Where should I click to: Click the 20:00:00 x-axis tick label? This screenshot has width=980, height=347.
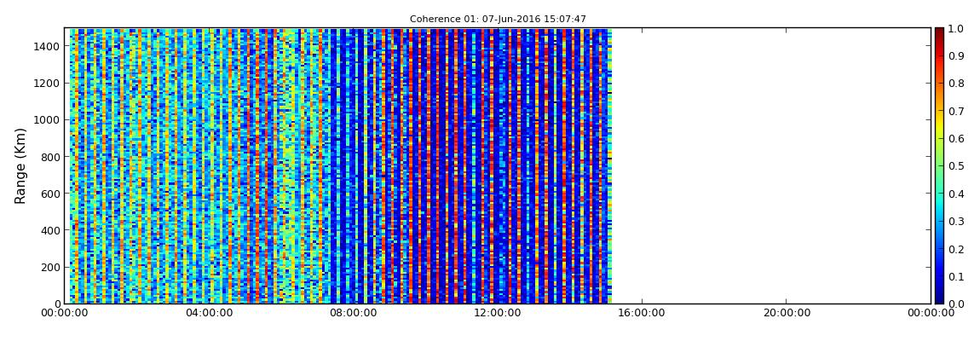pos(787,313)
